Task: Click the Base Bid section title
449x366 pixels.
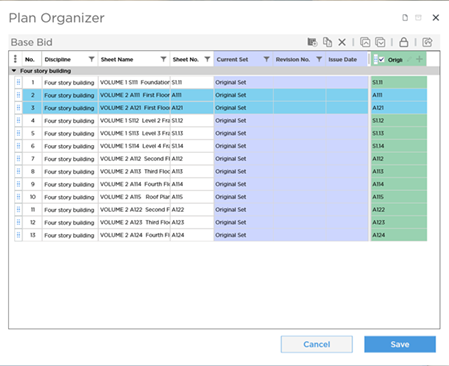Action: 32,42
